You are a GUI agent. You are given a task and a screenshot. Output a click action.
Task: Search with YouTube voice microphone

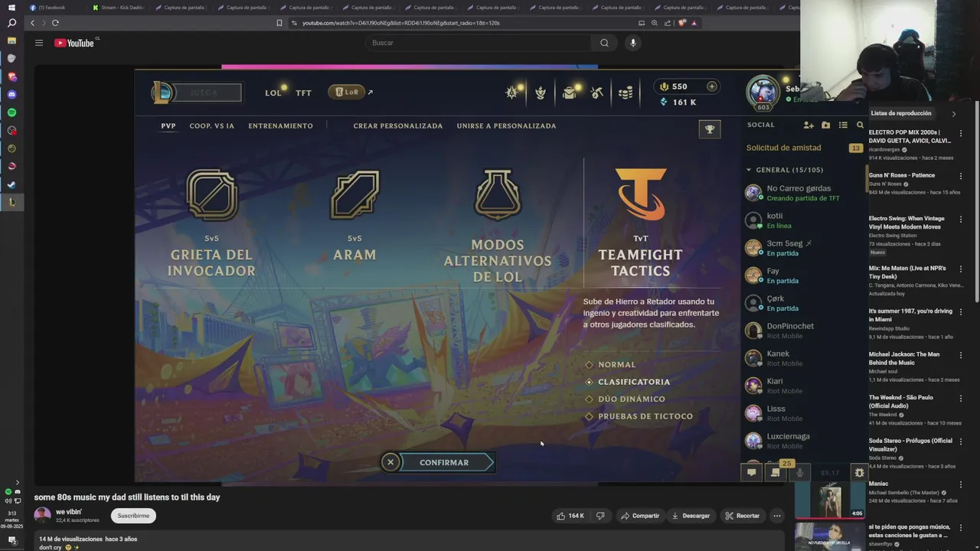tap(632, 43)
